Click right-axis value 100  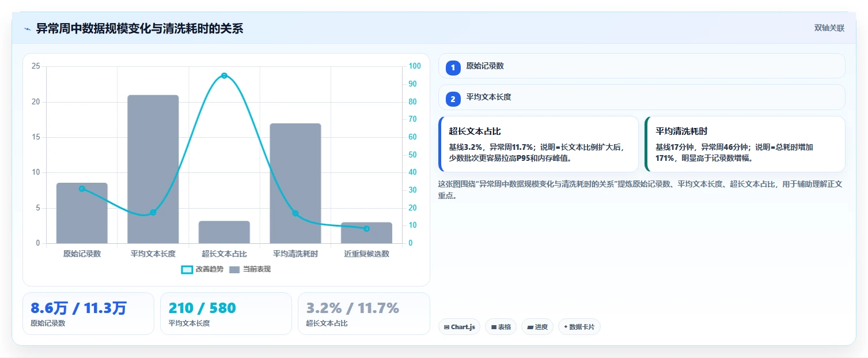click(x=414, y=66)
